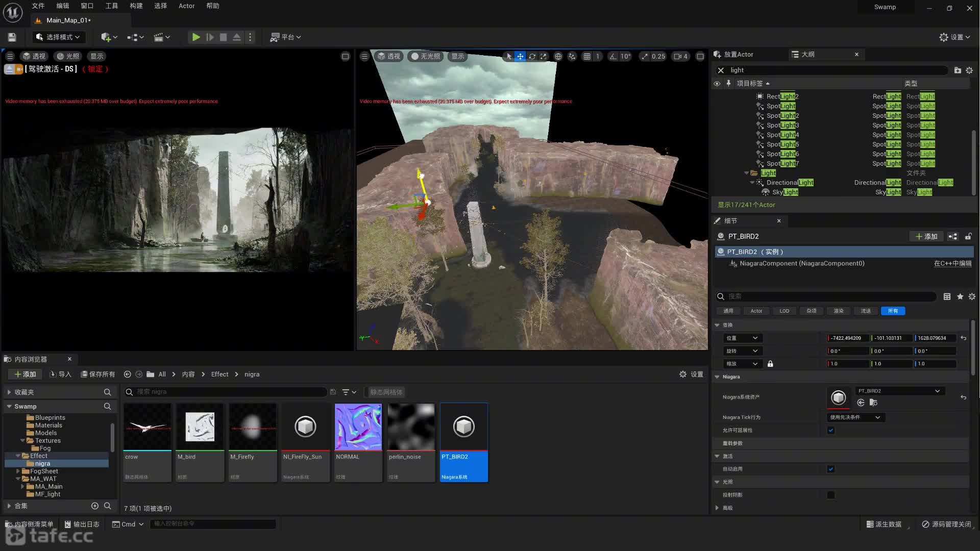Click the Import button in content browser

coord(60,374)
